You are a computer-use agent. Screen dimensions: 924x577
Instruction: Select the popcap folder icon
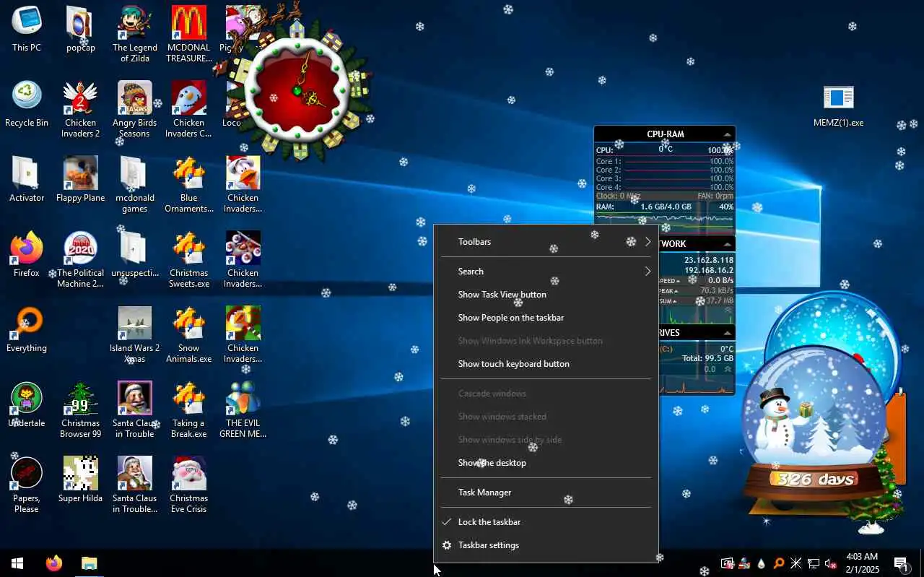80,30
